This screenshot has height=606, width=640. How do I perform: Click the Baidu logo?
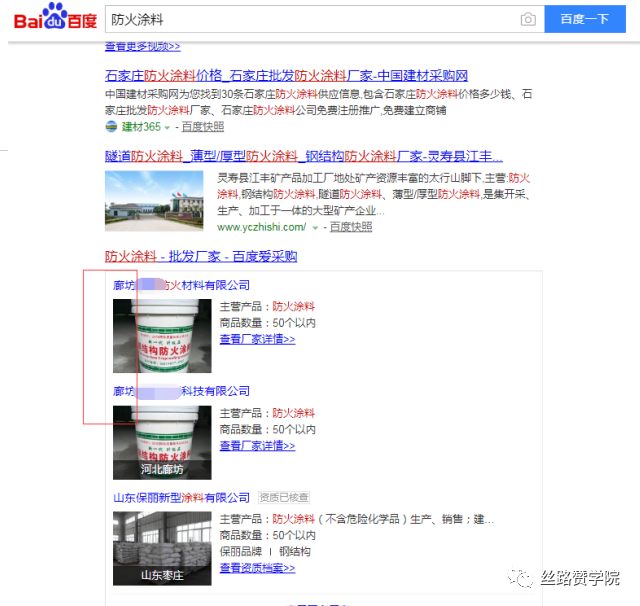click(55, 17)
